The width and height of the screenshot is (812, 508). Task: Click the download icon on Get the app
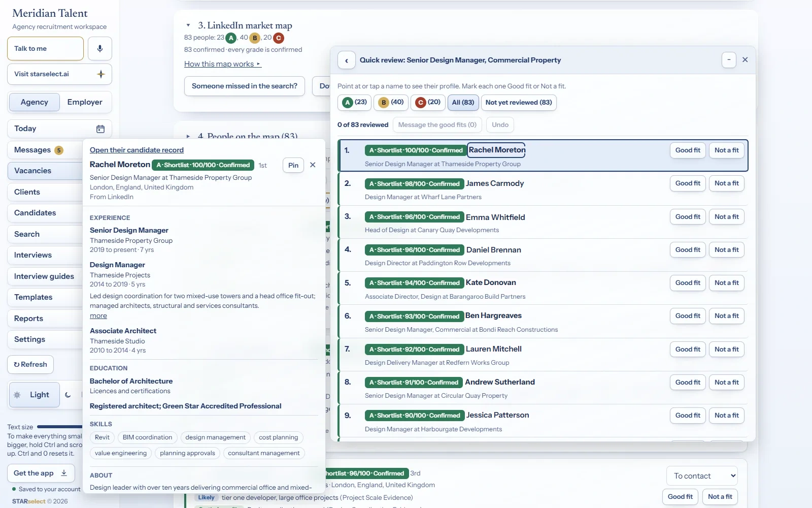(64, 473)
